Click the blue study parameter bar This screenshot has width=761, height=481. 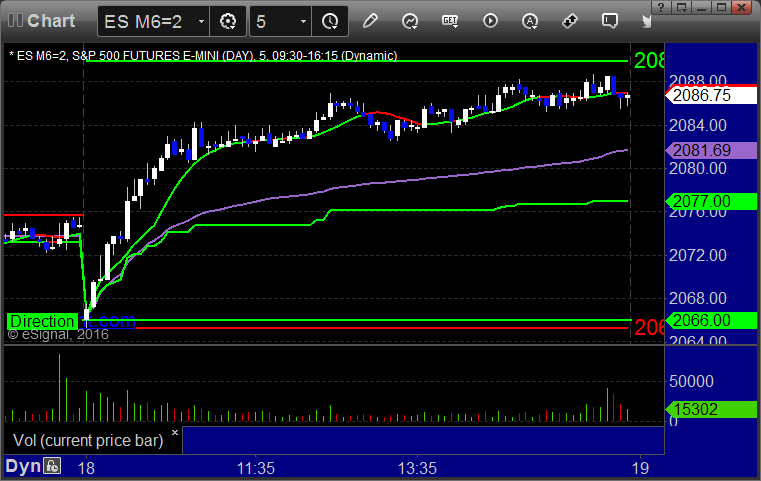(x=423, y=441)
